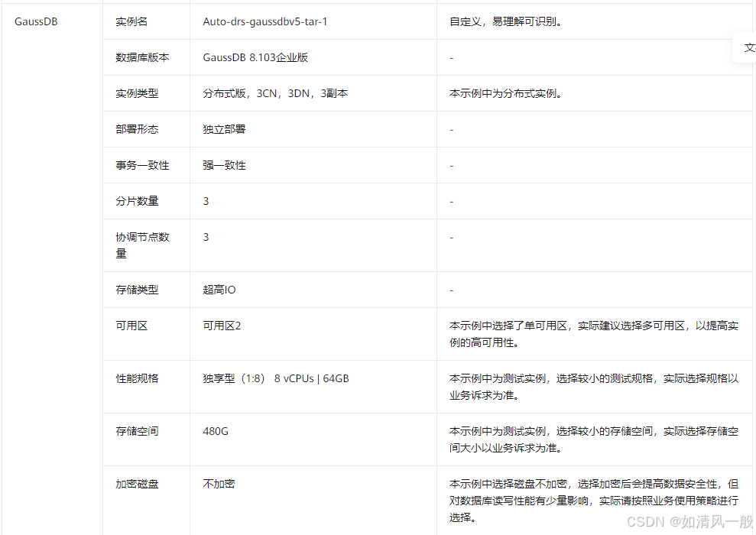This screenshot has height=535, width=756.
Task: Click the note 本示例中为分布式实例。
Action: click(x=506, y=93)
